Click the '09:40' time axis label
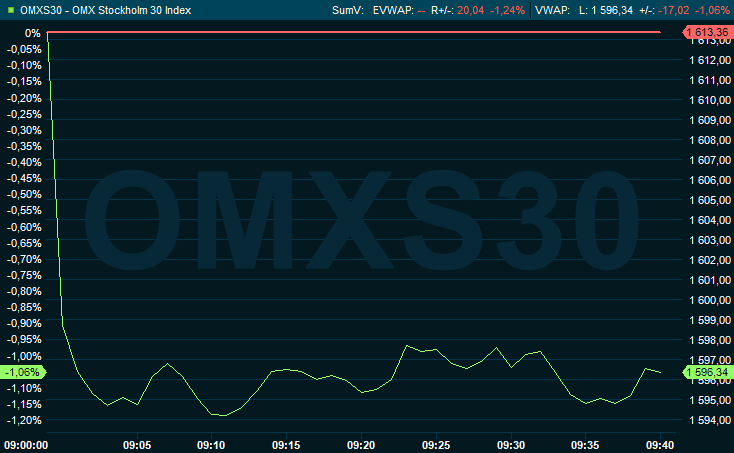 coord(660,445)
